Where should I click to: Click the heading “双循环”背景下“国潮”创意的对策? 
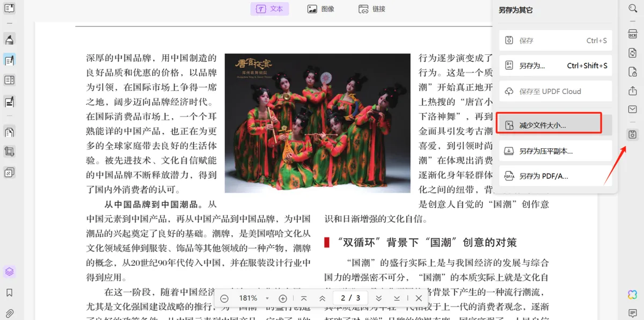coord(427,243)
